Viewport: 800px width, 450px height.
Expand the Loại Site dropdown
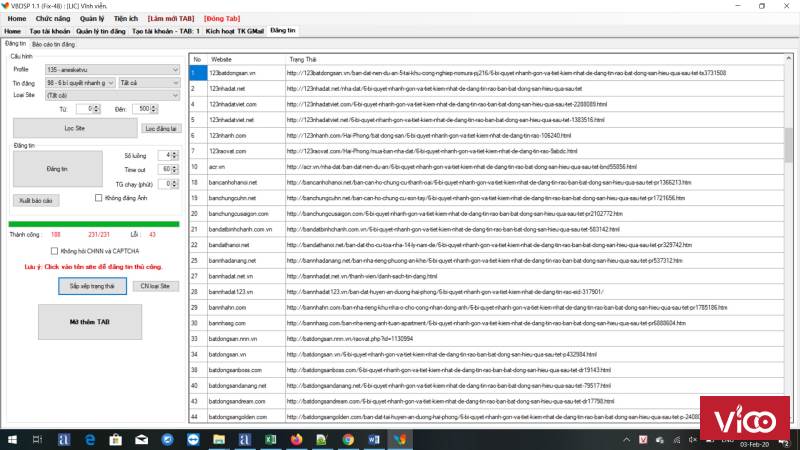click(112, 95)
